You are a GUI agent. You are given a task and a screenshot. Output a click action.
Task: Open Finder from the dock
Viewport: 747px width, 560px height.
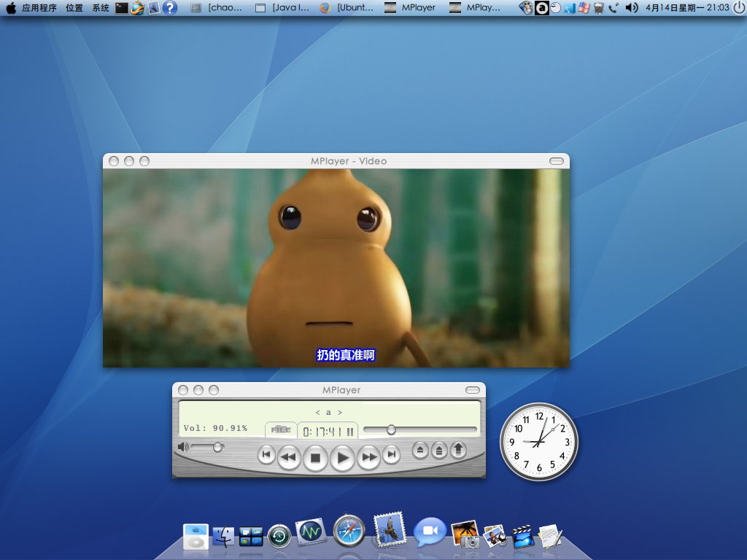pos(223,537)
